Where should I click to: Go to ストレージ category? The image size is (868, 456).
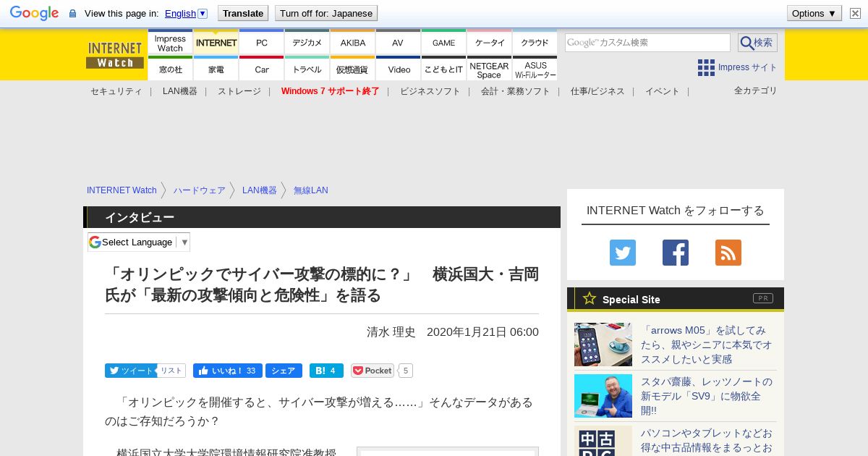(239, 91)
